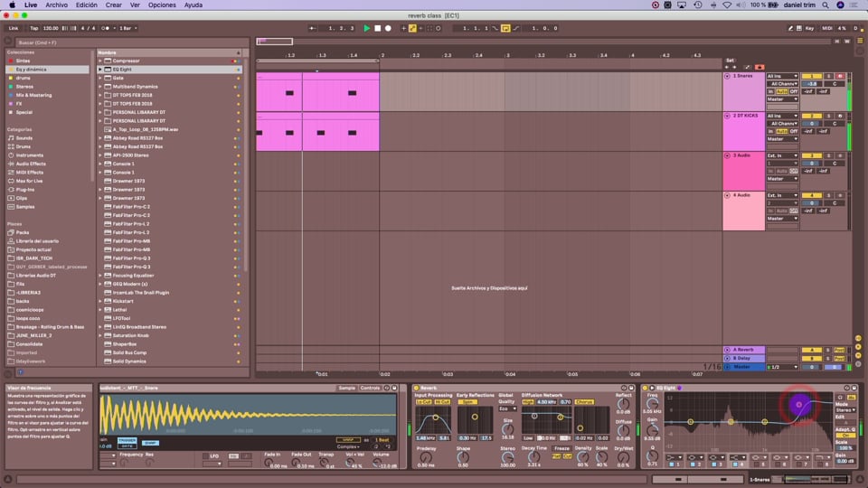Open Librería del usuario place
868x488 pixels.
37,241
